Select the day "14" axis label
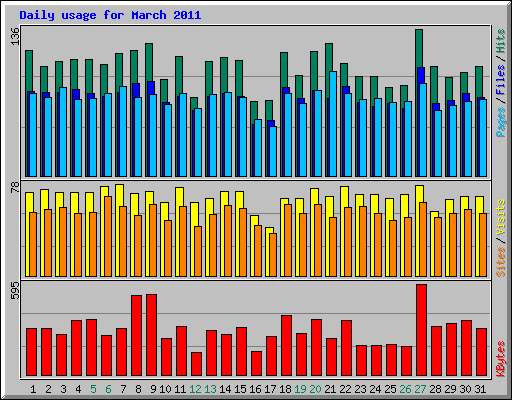This screenshot has height=400, width=512. tap(225, 389)
